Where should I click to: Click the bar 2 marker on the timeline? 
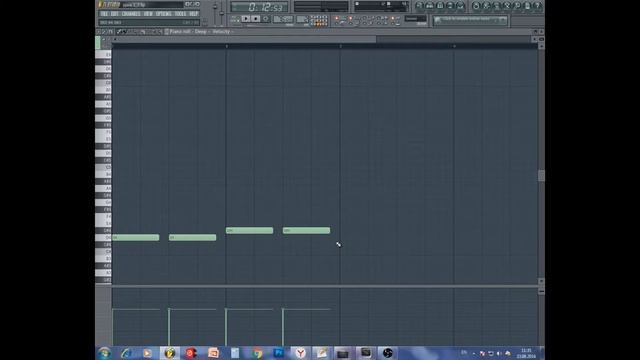pyautogui.click(x=227, y=46)
